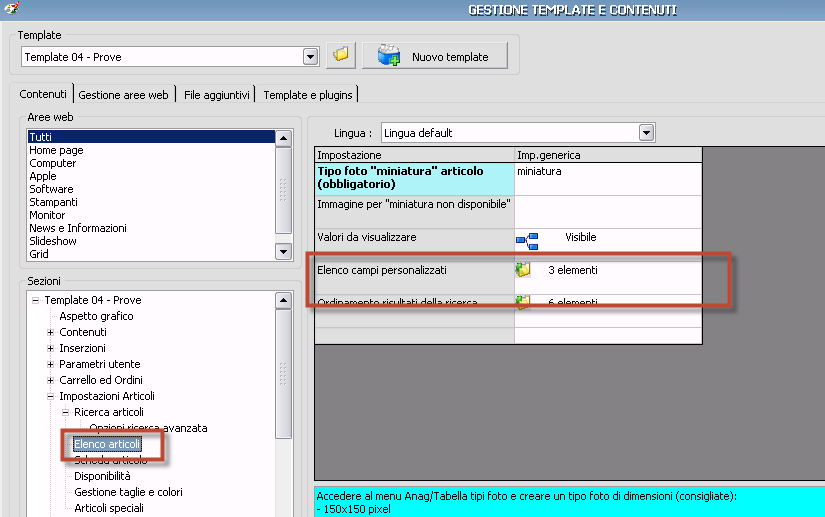This screenshot has height=517, width=825.
Task: Click the yellow folder icon beside template dropdown
Action: click(341, 55)
